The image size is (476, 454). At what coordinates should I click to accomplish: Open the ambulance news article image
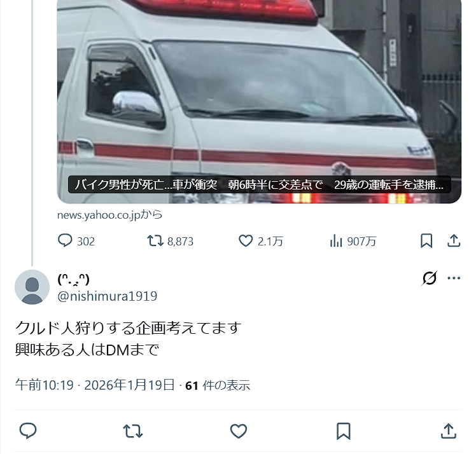(x=259, y=101)
